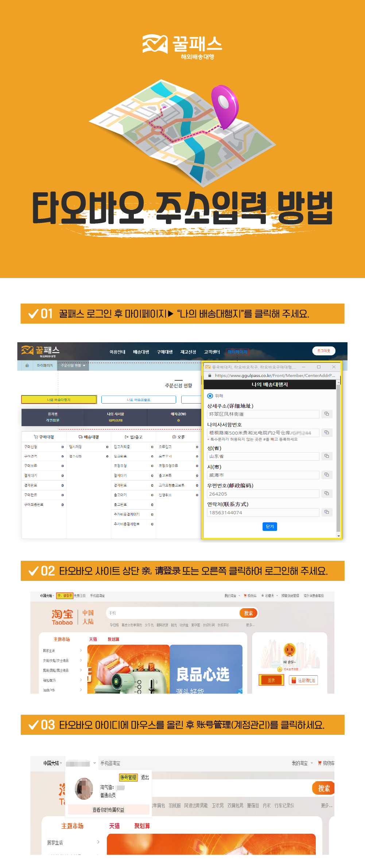Open the 재고신청 menu
The image size is (365, 868).
click(188, 352)
